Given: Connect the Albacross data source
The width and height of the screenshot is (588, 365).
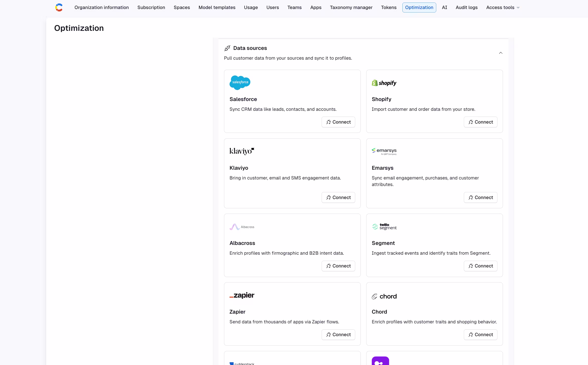Looking at the screenshot, I should click(338, 266).
